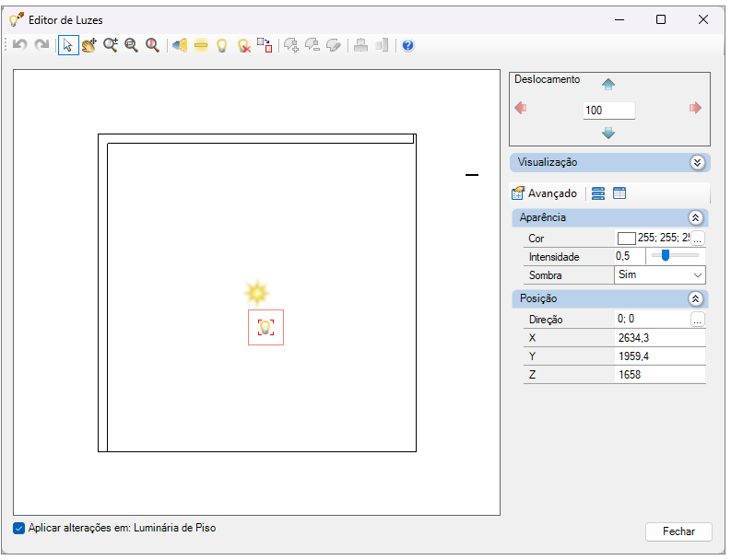Collapse the Posição section

point(695,298)
